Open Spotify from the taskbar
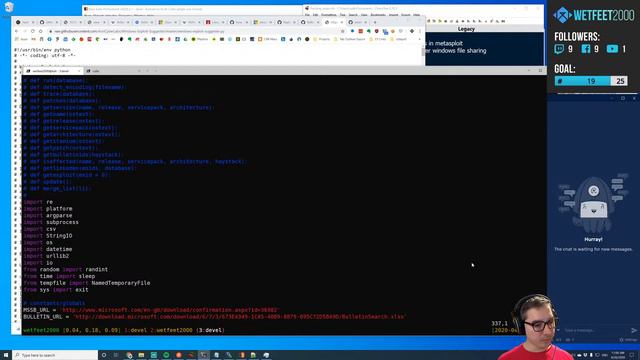 pos(166,355)
